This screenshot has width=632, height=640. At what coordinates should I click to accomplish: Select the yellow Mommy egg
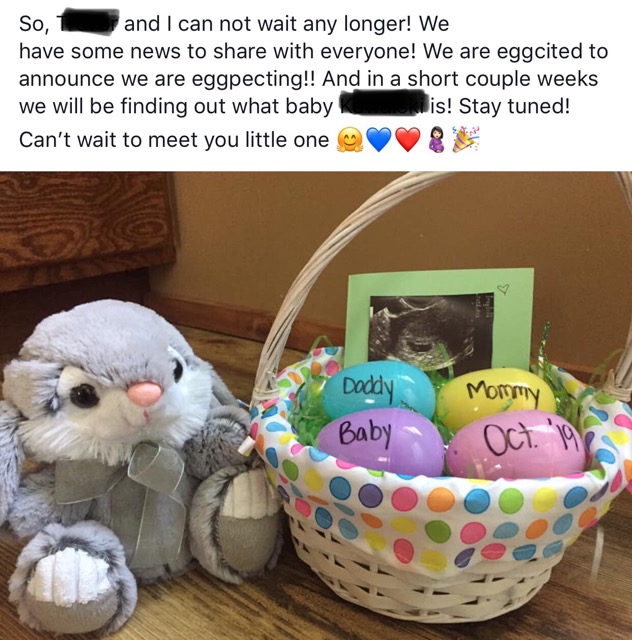click(496, 398)
